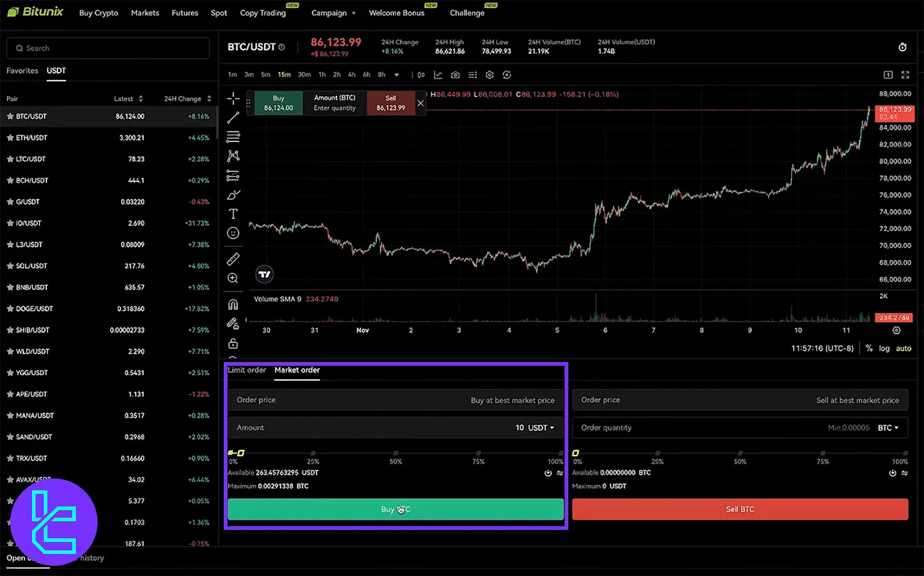
Task: Click the quick Sell 86,123.99 button
Action: click(x=391, y=103)
